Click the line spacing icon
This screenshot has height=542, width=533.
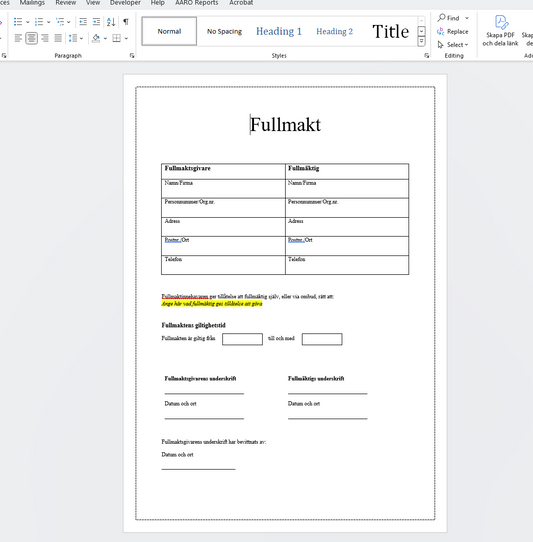pos(73,38)
